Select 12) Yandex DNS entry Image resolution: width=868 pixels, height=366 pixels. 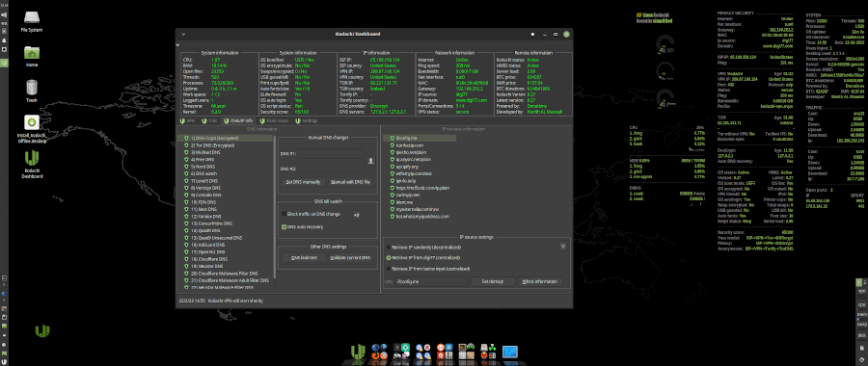tap(206, 217)
